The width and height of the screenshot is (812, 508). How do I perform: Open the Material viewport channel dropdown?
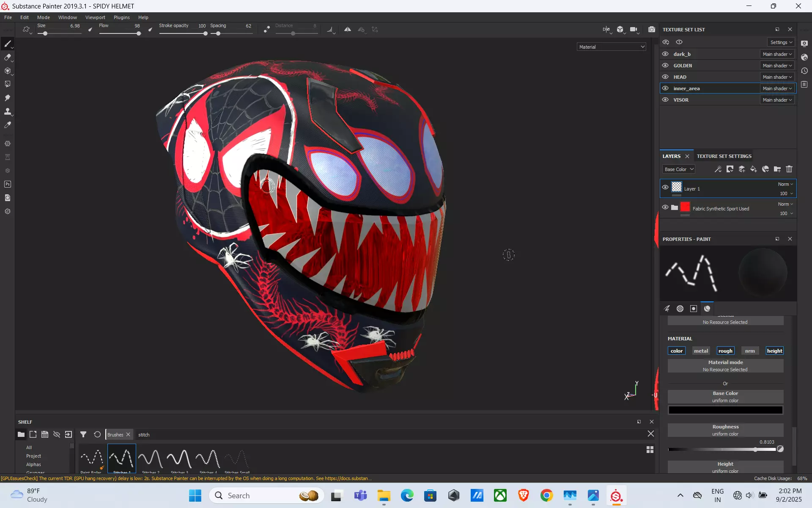click(611, 47)
